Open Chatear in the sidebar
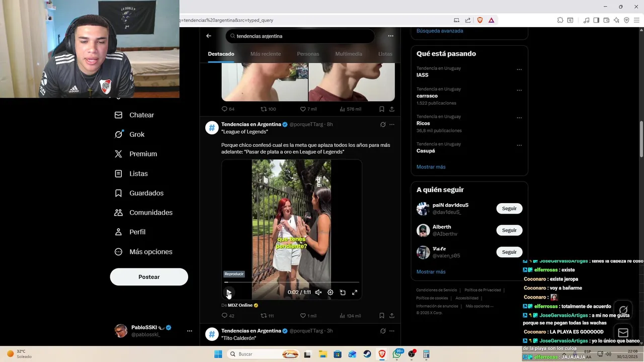This screenshot has height=362, width=644. [134, 115]
